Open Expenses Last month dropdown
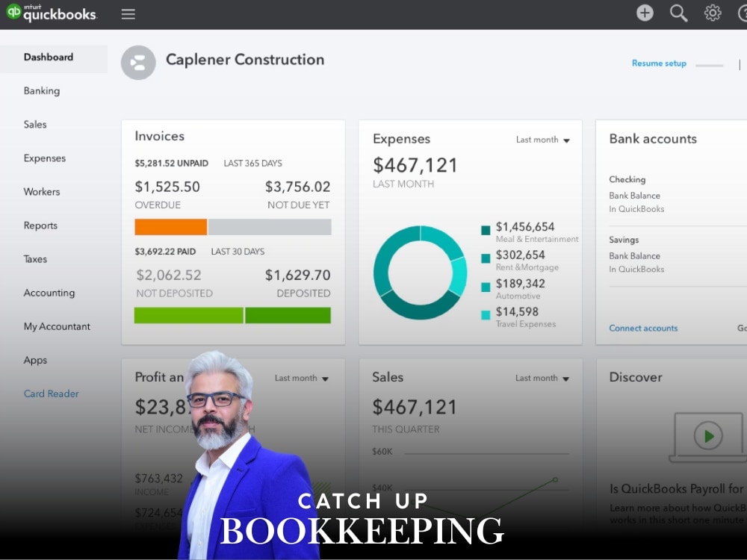The height and width of the screenshot is (560, 747). tap(542, 140)
